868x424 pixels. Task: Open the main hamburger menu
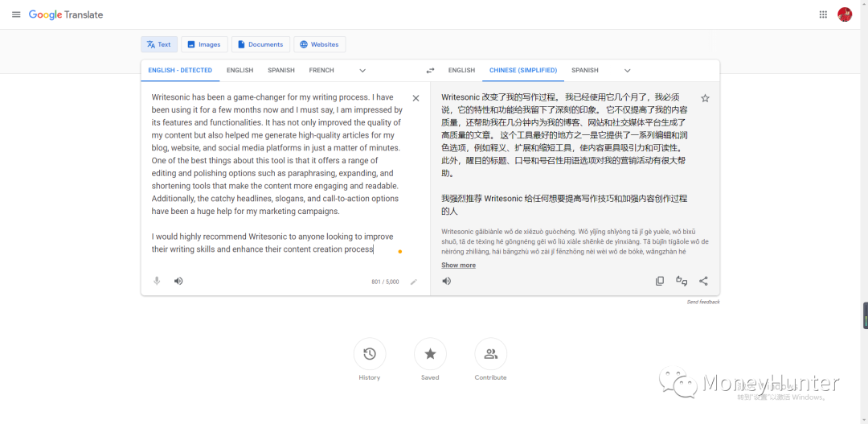tap(16, 14)
